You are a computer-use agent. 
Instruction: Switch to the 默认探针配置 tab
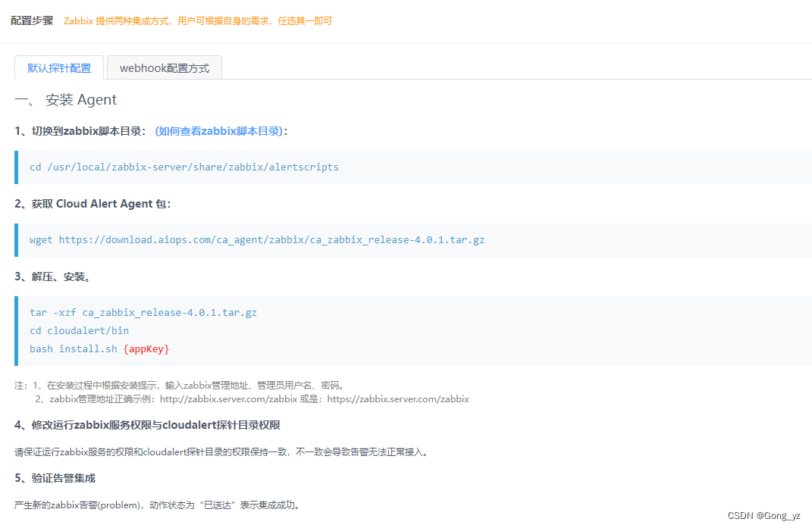point(59,68)
